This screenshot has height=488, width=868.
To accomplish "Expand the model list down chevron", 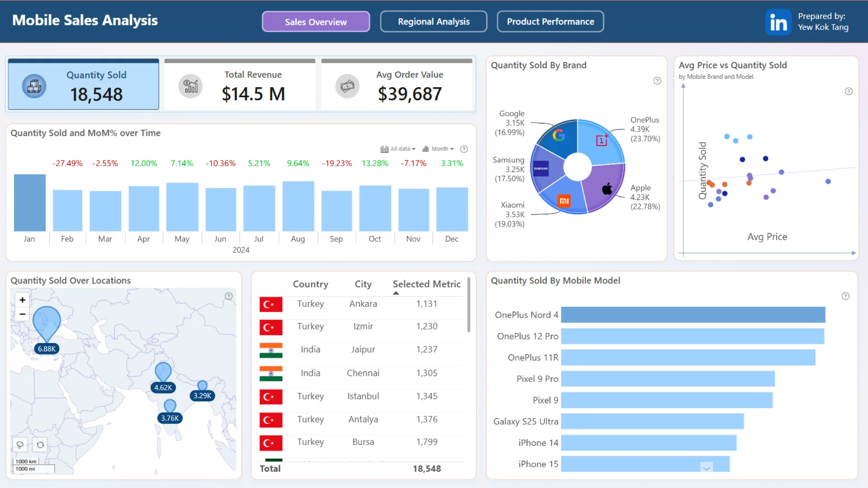I will (706, 468).
